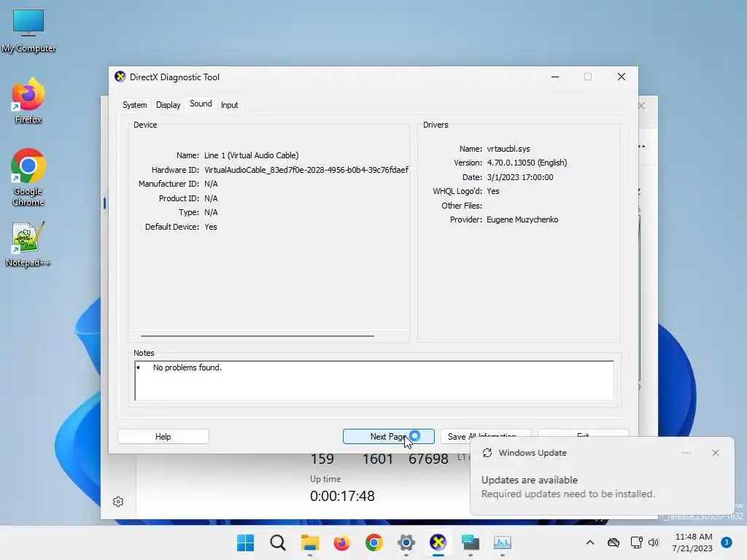This screenshot has height=560, width=747.
Task: Click inside the Notes text box
Action: coord(374,381)
